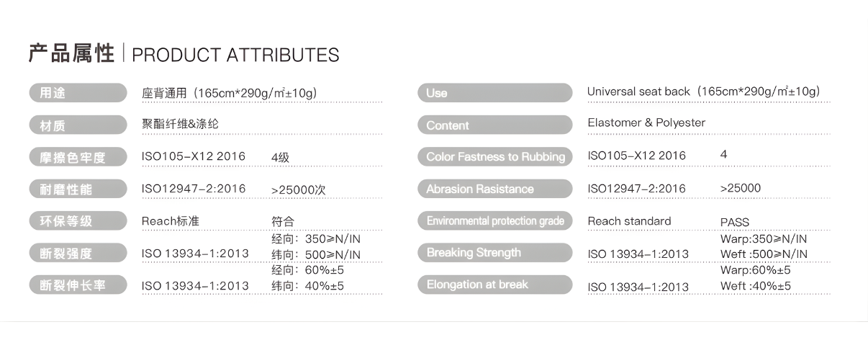Click the Reach standard text
Viewport: 868px width, 340px height.
(629, 221)
